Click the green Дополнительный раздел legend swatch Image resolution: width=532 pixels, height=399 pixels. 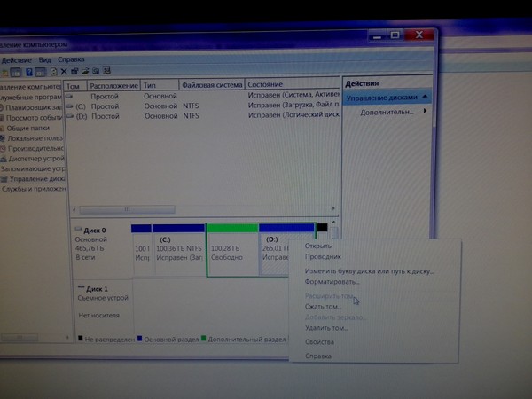pyautogui.click(x=204, y=339)
